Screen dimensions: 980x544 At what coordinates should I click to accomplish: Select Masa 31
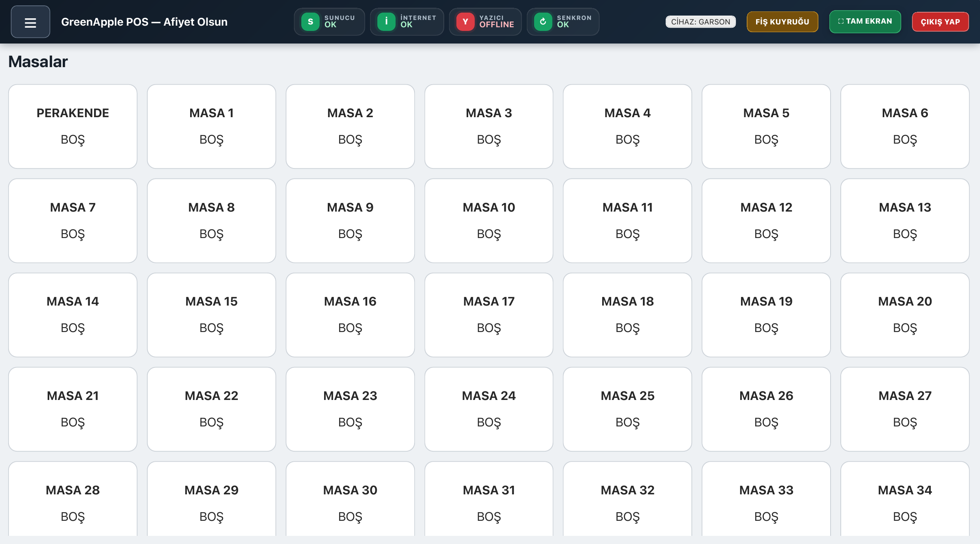point(489,499)
